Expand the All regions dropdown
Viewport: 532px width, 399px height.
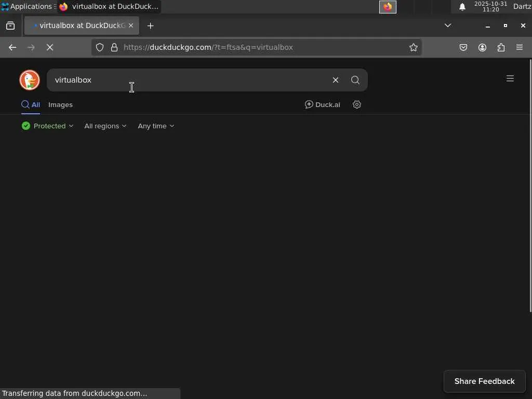tap(105, 126)
